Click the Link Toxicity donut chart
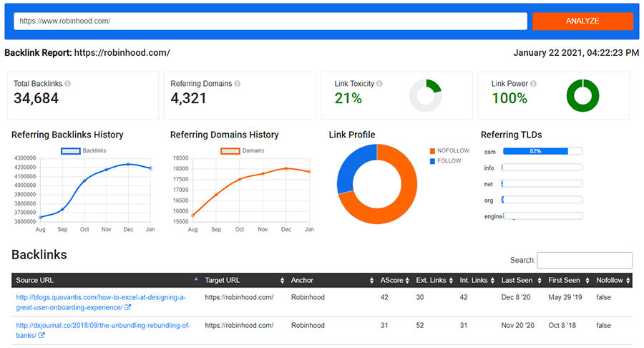 pyautogui.click(x=426, y=96)
